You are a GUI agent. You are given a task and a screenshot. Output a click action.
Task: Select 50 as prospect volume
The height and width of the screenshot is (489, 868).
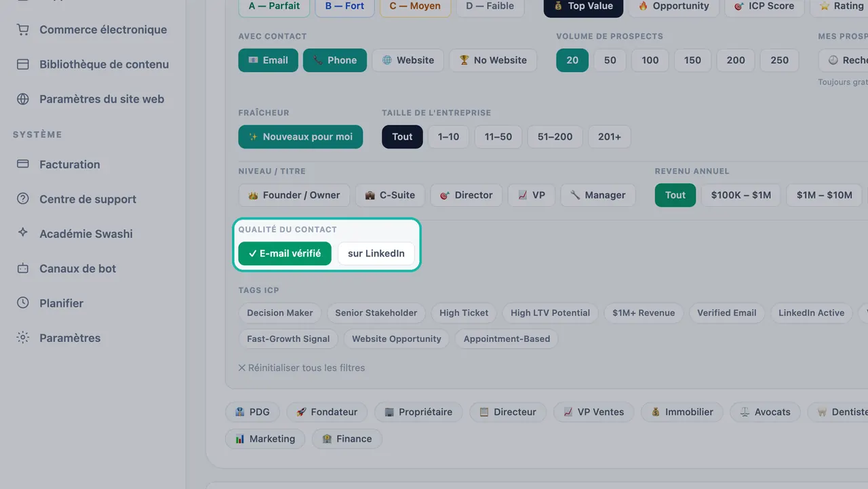click(x=610, y=60)
